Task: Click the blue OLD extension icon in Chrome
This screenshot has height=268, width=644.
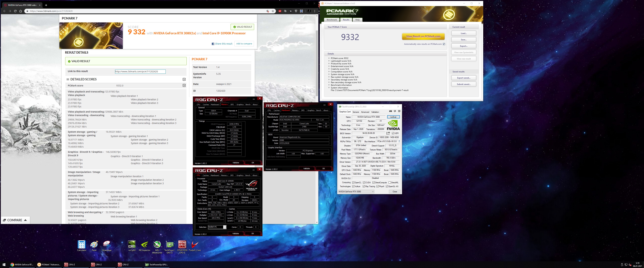Action: pyautogui.click(x=302, y=11)
